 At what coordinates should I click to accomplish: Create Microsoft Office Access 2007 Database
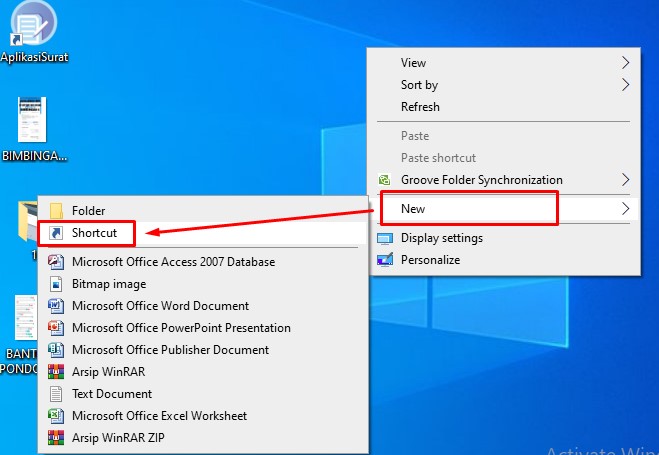[x=203, y=262]
